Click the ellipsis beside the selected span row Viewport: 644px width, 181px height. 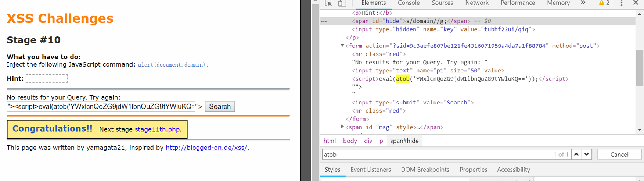pos(324,21)
